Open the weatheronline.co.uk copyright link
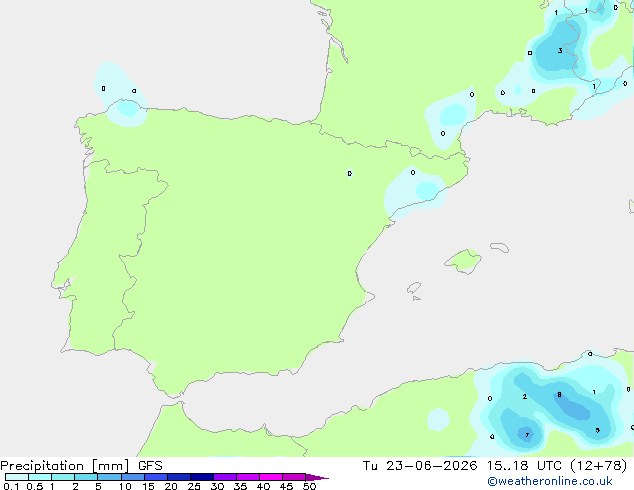The width and height of the screenshot is (634, 490). click(549, 481)
